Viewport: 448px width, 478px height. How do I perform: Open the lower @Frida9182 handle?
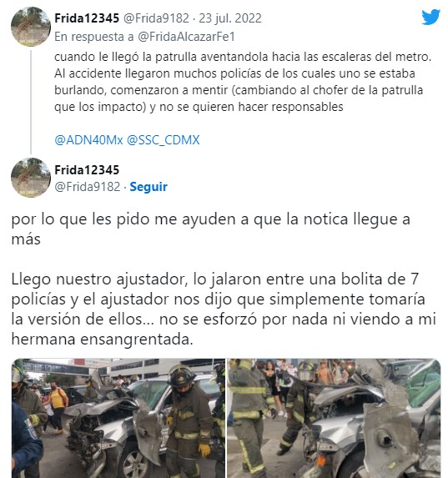click(88, 187)
